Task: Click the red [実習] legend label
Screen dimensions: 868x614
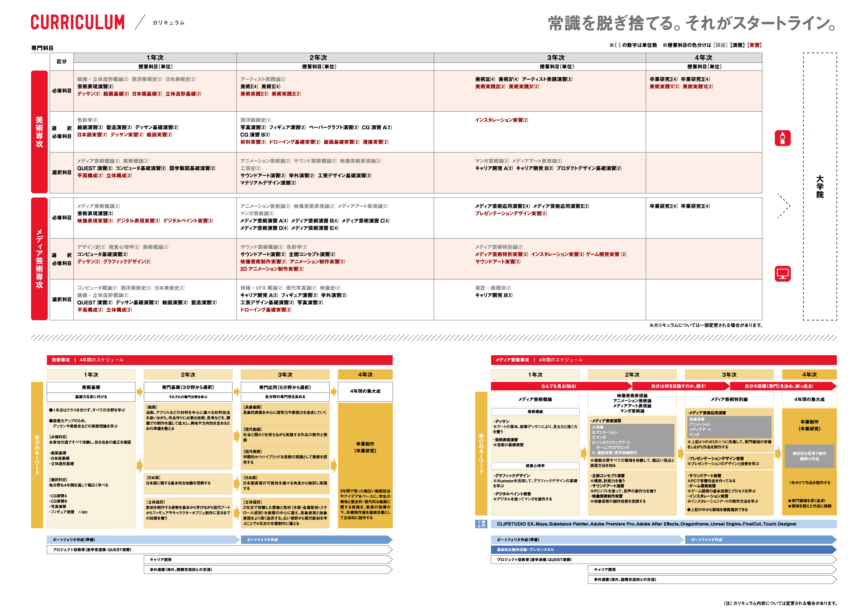Action: tap(754, 45)
